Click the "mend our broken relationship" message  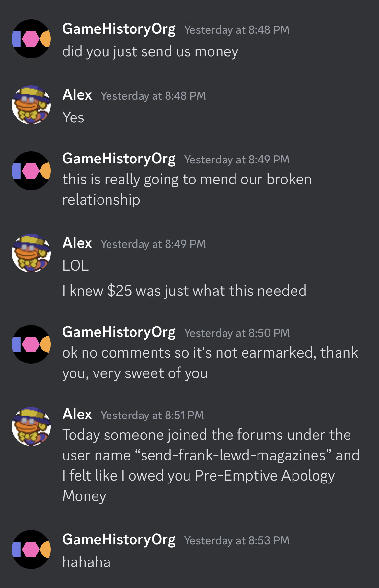(x=187, y=189)
